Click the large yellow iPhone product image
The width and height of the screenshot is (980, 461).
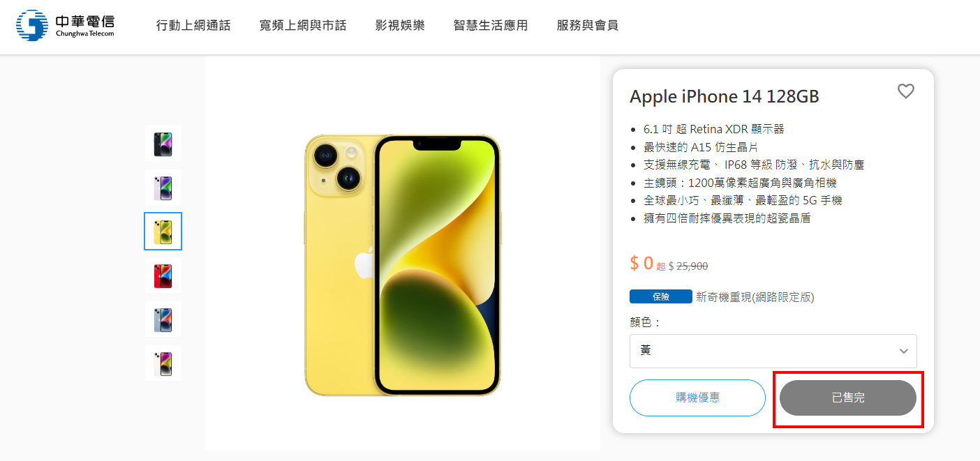point(403,265)
